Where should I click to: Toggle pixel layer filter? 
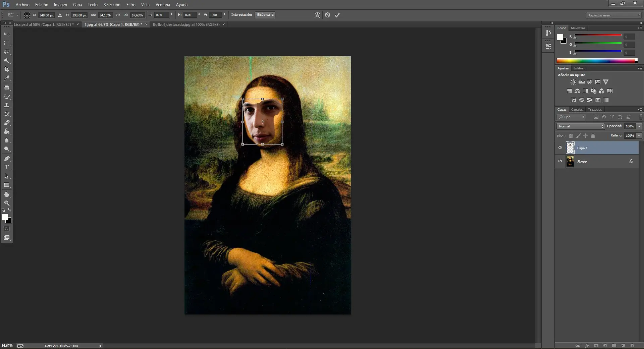click(596, 117)
